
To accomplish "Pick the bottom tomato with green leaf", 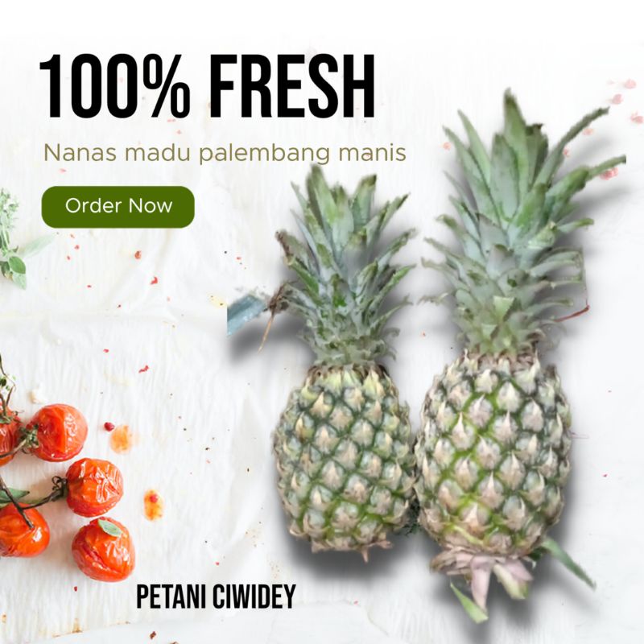I will pos(104,550).
